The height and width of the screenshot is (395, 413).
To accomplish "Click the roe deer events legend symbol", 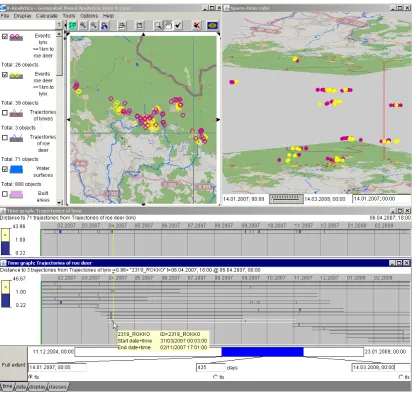I will 16,76.
